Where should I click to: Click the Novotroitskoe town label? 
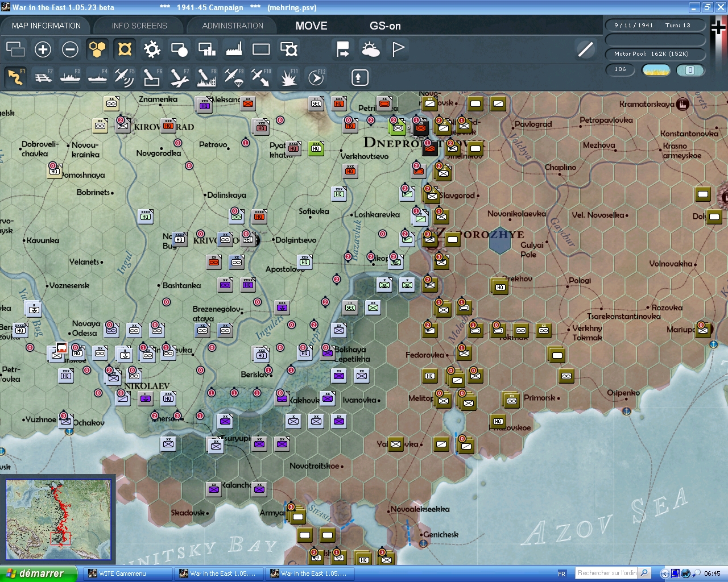tap(314, 466)
